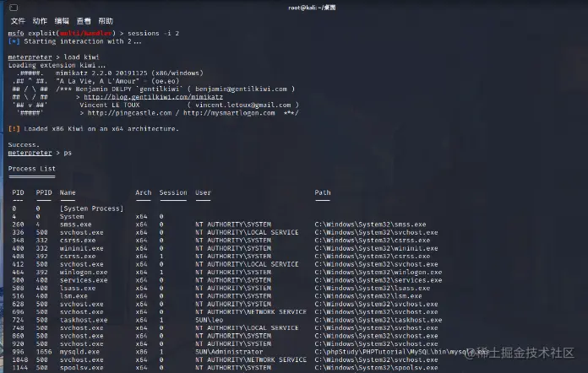Click 'Loaded x86 Kiwi on an x64 architecture' warning
This screenshot has width=588, height=373.
101,128
